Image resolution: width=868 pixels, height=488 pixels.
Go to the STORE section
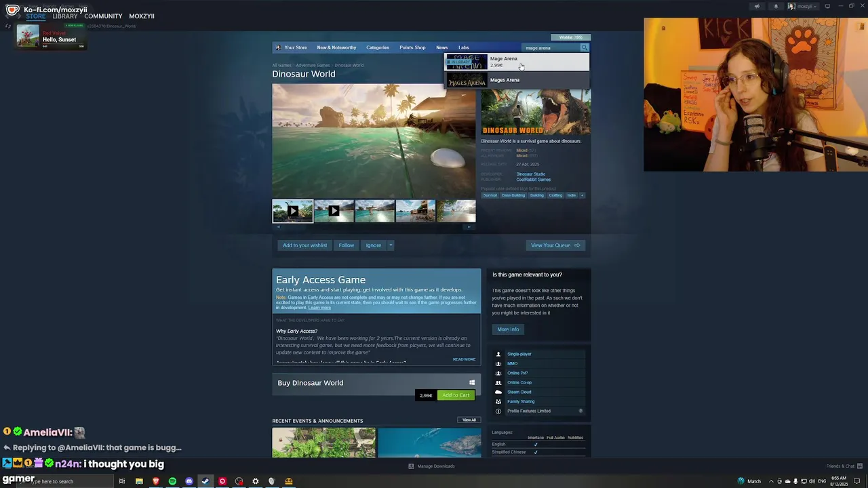click(x=36, y=16)
